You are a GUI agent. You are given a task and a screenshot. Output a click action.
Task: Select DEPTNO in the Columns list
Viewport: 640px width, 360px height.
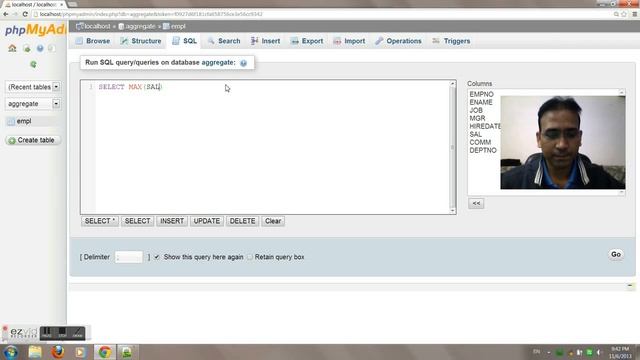pos(483,151)
